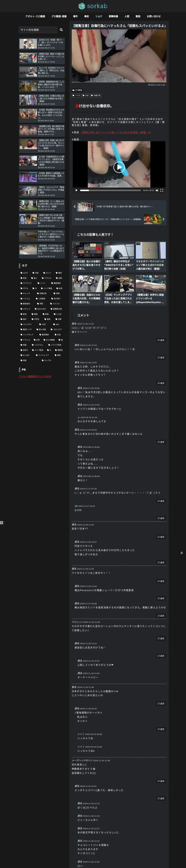Select the 中国 tag
186x868 pixels.
pos(35,273)
